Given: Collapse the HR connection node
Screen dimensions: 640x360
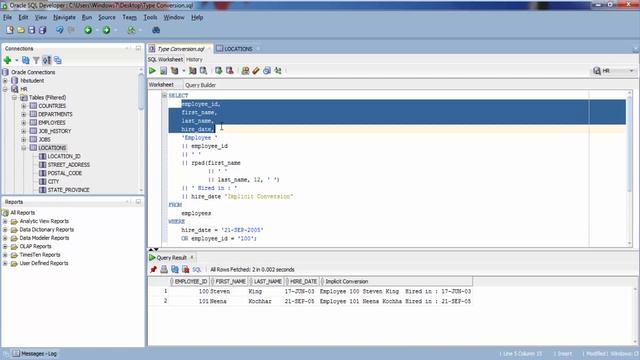Looking at the screenshot, I should [5, 89].
